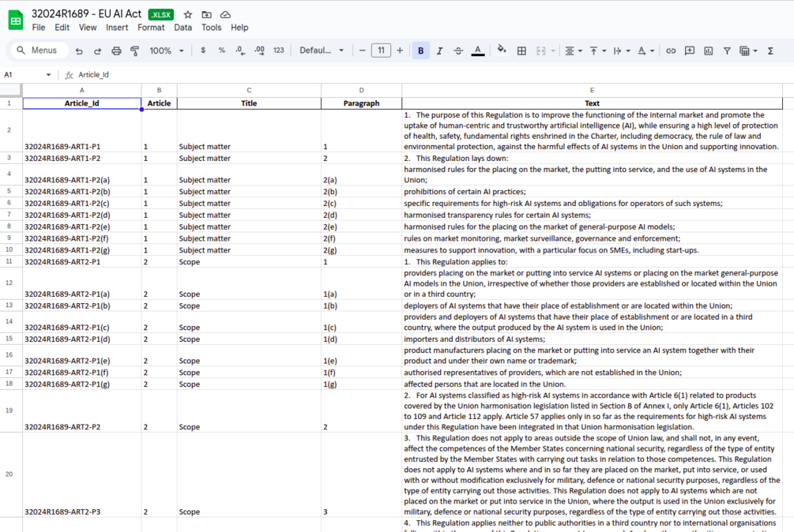The image size is (794, 532).
Task: Increase decimal places
Action: tap(259, 51)
